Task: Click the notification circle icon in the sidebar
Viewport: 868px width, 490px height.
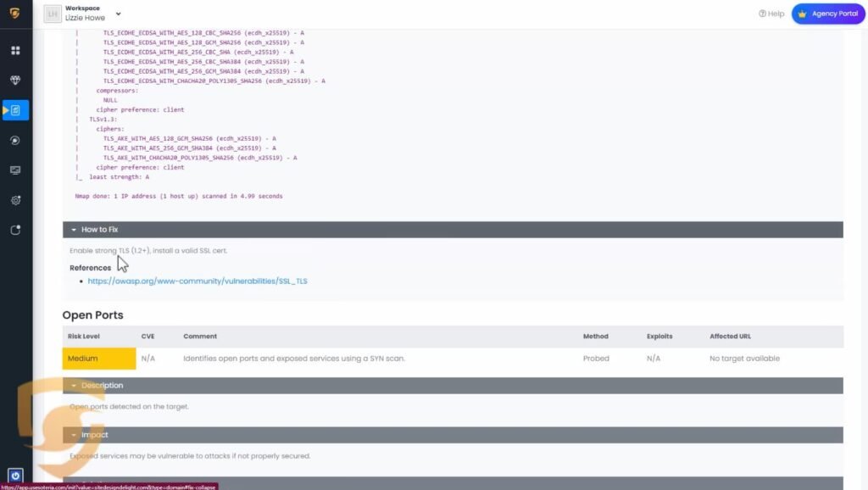Action: (x=15, y=230)
